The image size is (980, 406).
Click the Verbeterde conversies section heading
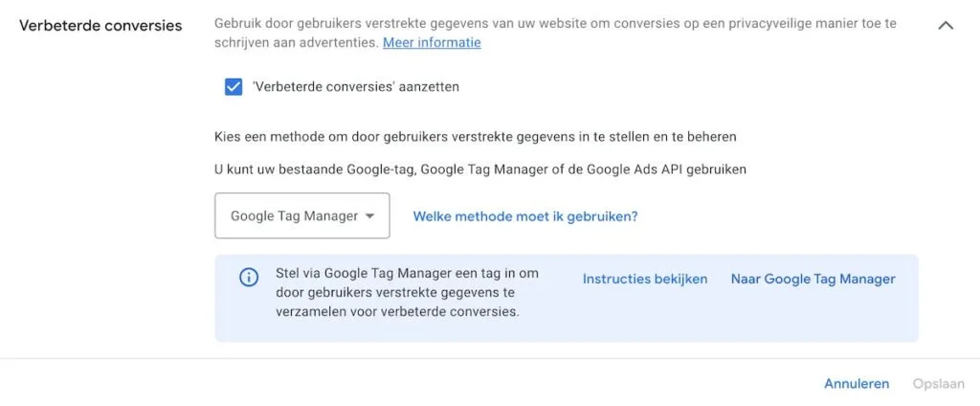pos(100,26)
